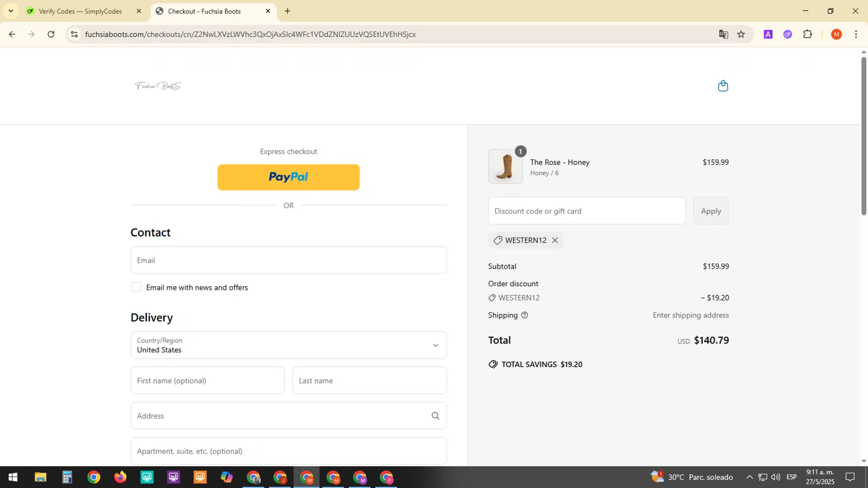Screen dimensions: 868x488
Task: Click the Discount code or gift card field
Action: click(587, 211)
